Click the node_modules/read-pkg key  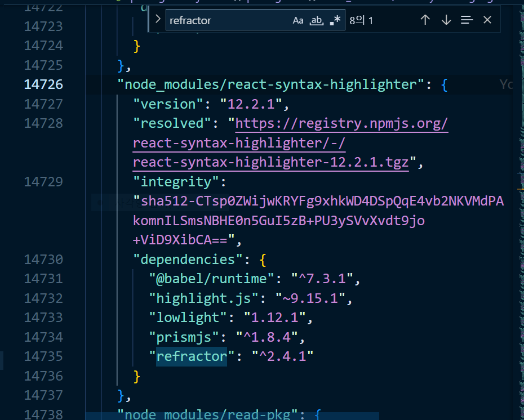click(x=207, y=415)
